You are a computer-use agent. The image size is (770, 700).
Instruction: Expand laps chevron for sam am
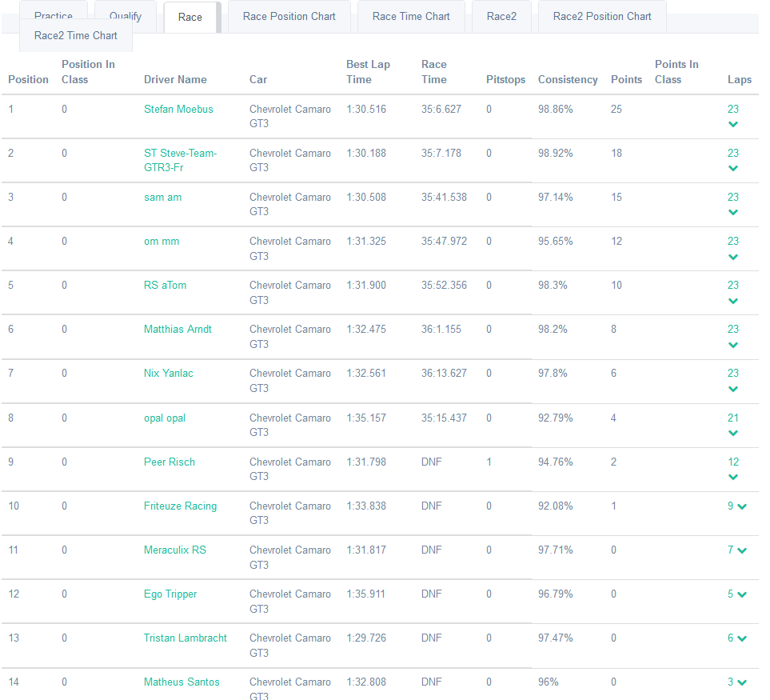click(x=733, y=213)
